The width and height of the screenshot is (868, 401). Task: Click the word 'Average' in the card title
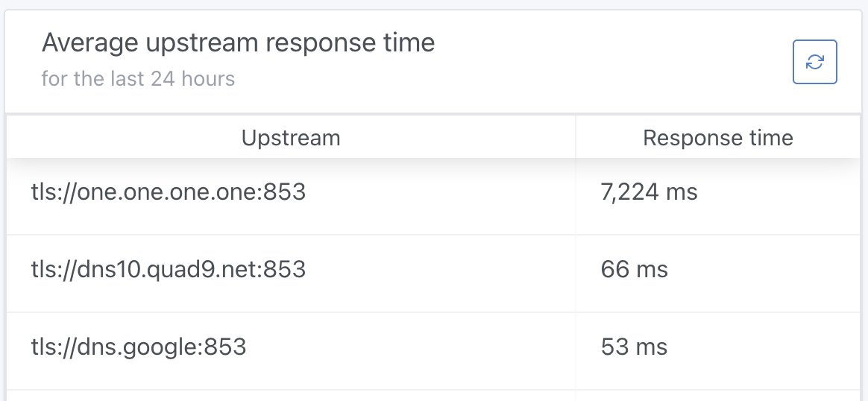(x=90, y=42)
